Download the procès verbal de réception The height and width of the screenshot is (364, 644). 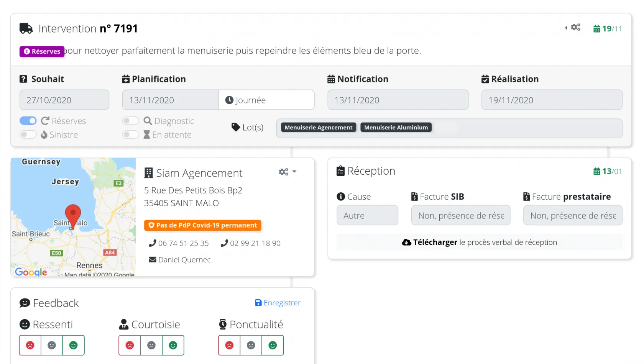(x=479, y=242)
